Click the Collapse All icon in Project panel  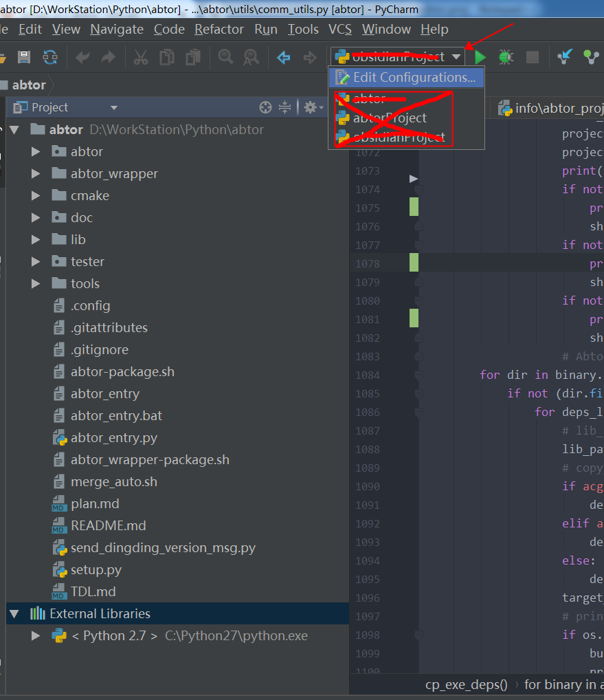(x=284, y=107)
